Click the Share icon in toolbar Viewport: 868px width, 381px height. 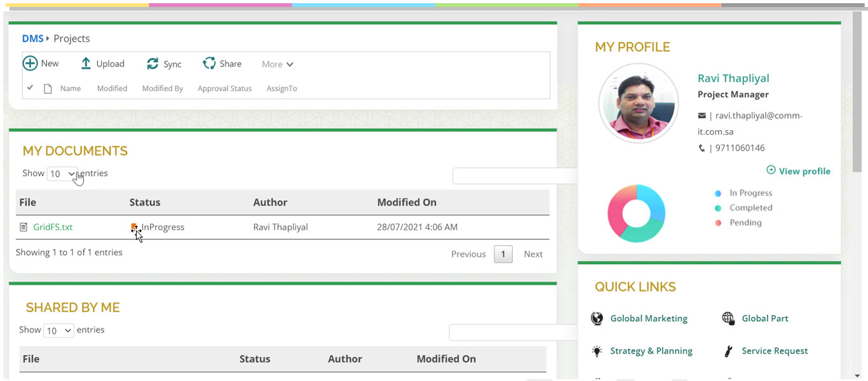click(x=209, y=63)
